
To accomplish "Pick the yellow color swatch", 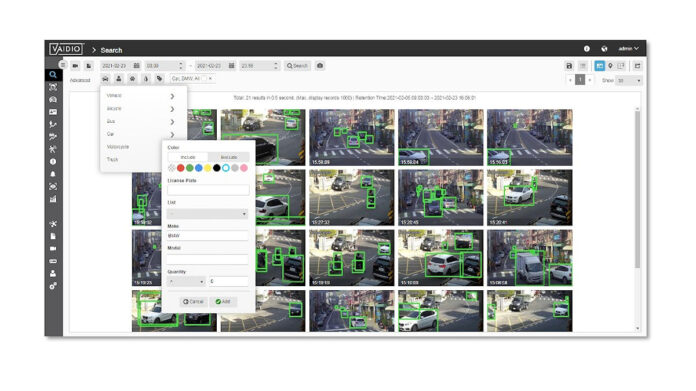I will point(208,168).
